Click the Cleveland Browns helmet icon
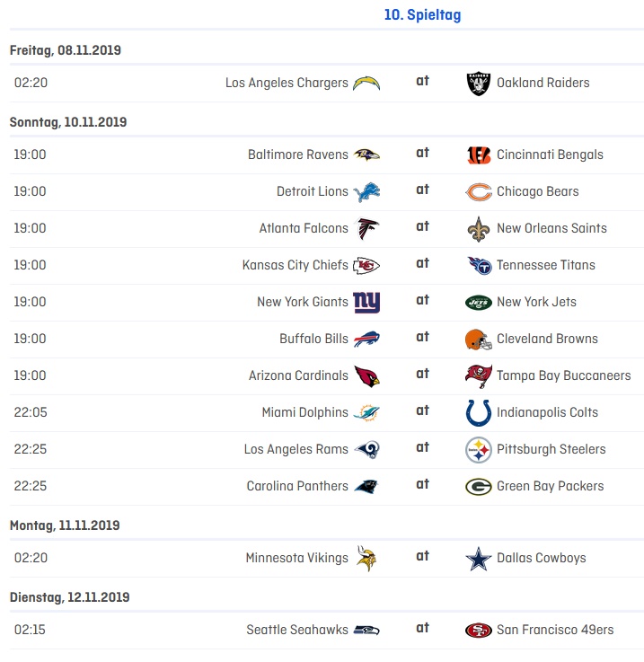Screen dimensions: 644x662 (x=479, y=339)
